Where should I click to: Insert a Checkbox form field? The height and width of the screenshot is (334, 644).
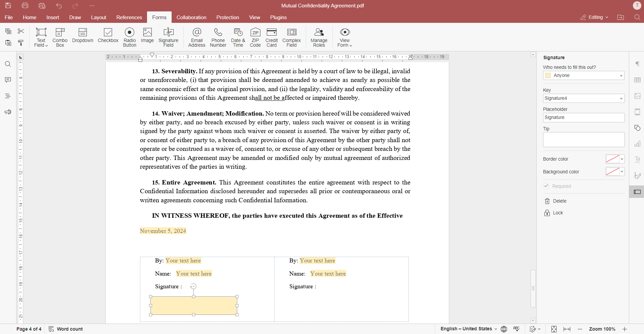(x=108, y=37)
